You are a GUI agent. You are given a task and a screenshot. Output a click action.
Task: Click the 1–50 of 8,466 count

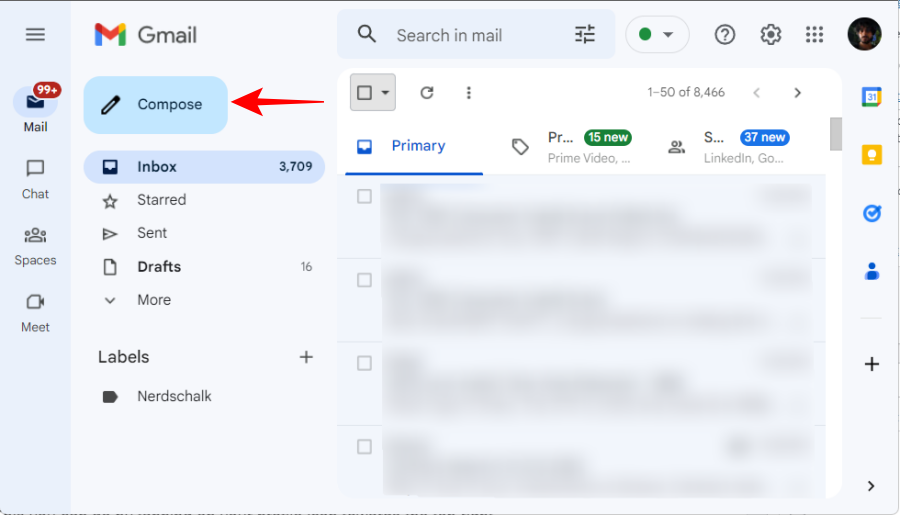[686, 92]
